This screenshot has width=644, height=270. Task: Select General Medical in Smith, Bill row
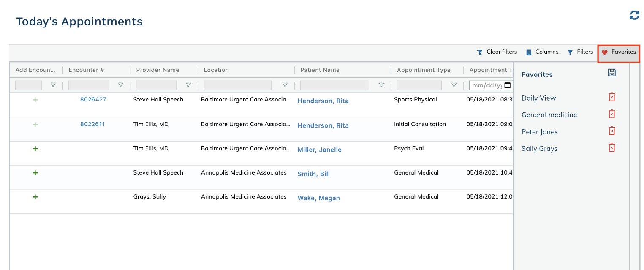pos(416,172)
